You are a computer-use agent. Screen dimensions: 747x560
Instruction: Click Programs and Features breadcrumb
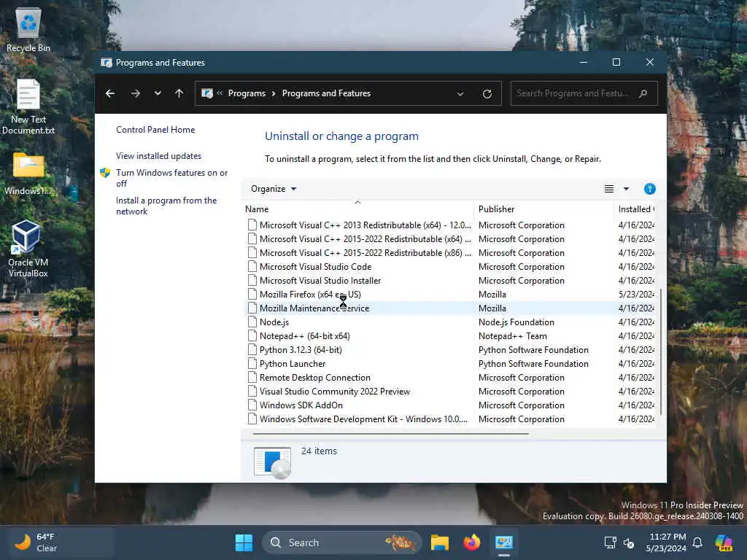point(326,93)
